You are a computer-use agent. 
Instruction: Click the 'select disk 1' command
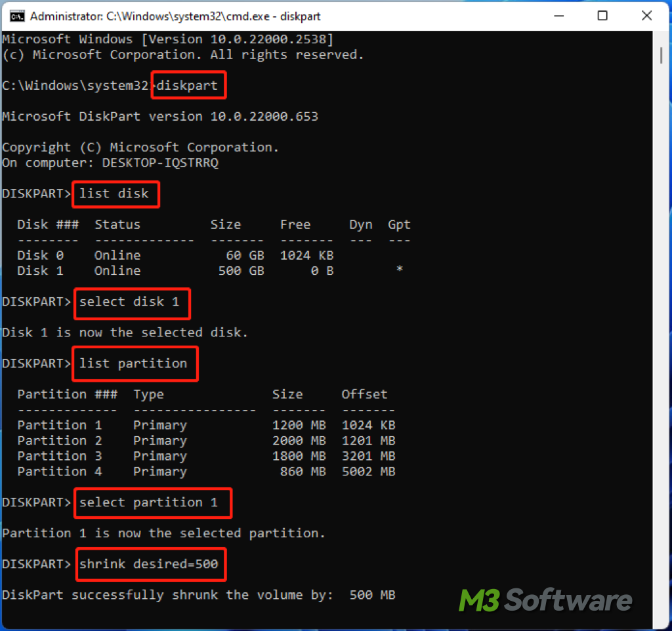pos(129,302)
